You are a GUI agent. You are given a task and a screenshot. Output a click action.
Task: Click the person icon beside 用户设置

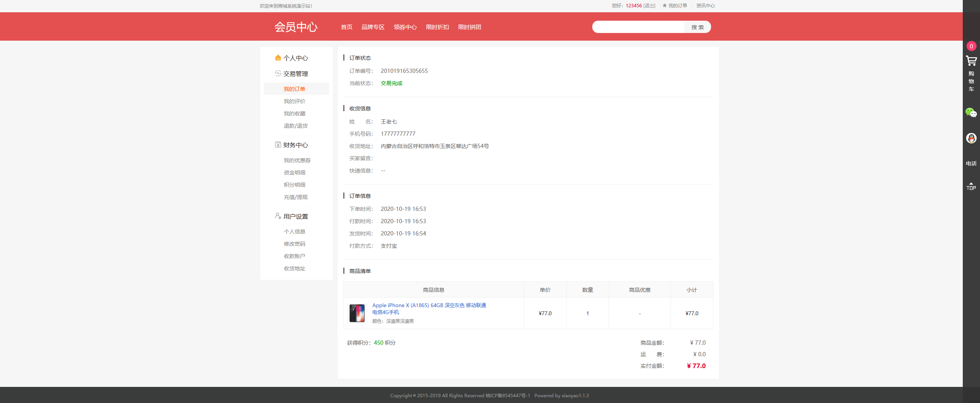278,216
